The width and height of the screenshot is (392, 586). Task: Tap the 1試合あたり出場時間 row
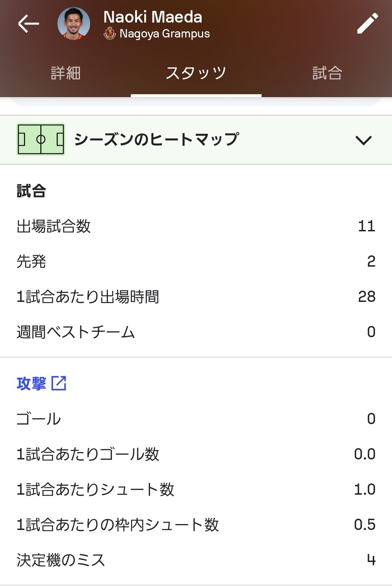pos(196,296)
